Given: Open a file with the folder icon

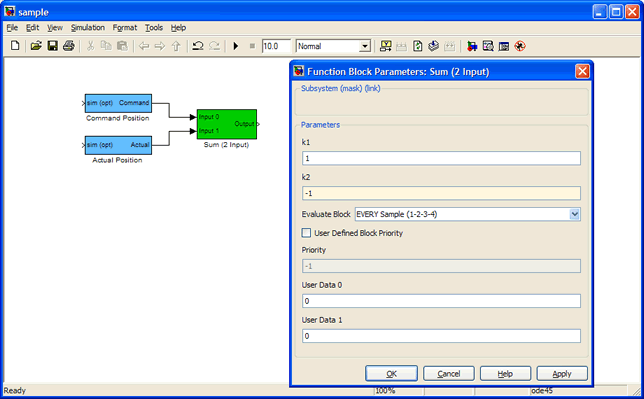Looking at the screenshot, I should (36, 46).
